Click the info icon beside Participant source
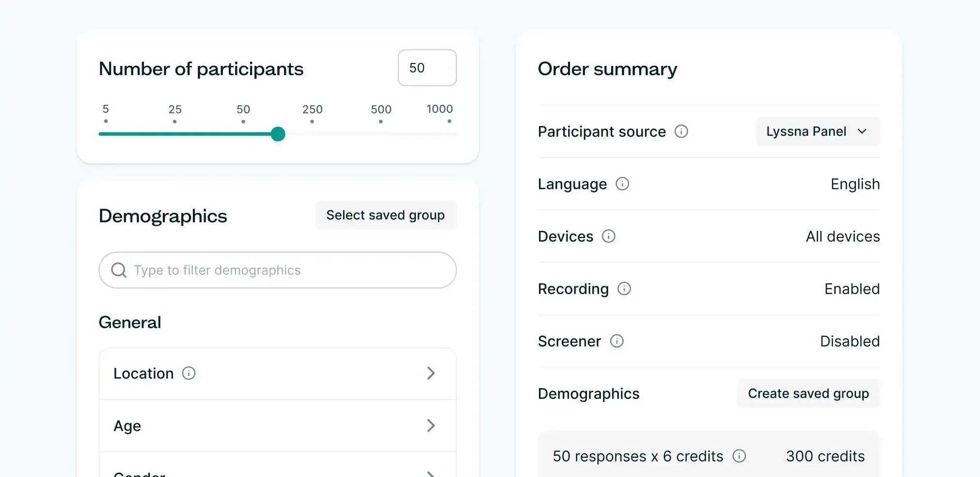 click(x=681, y=131)
